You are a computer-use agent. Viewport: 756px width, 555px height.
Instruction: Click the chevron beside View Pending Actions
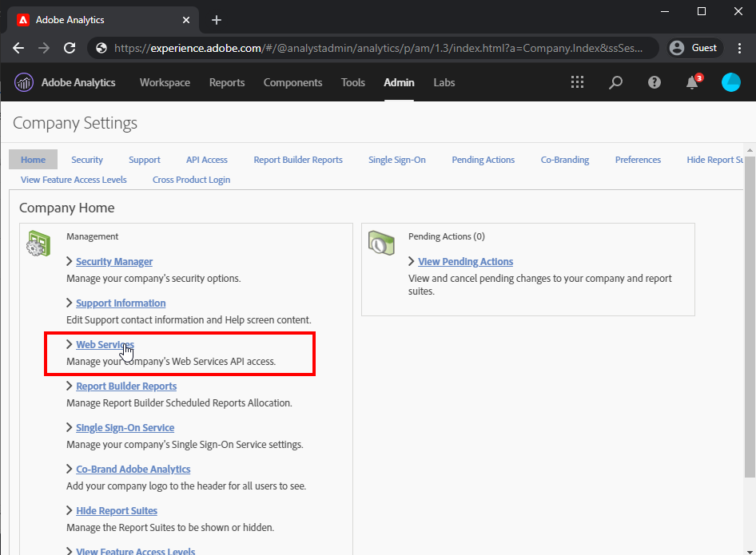click(412, 261)
